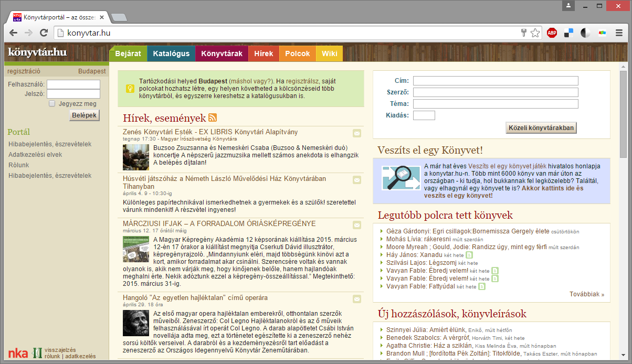Click the Közeli könyvtárakban search button
Viewport: 632px width, 364px height.
[x=541, y=127]
